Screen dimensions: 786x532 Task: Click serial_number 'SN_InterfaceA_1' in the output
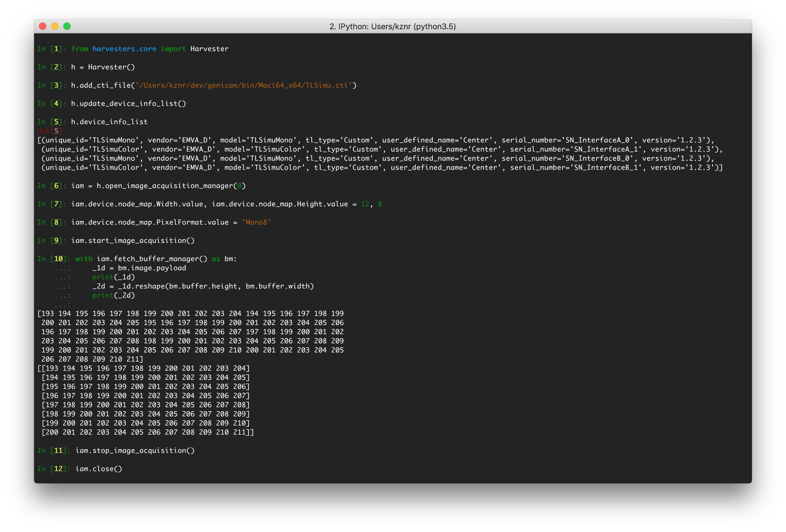(607, 149)
